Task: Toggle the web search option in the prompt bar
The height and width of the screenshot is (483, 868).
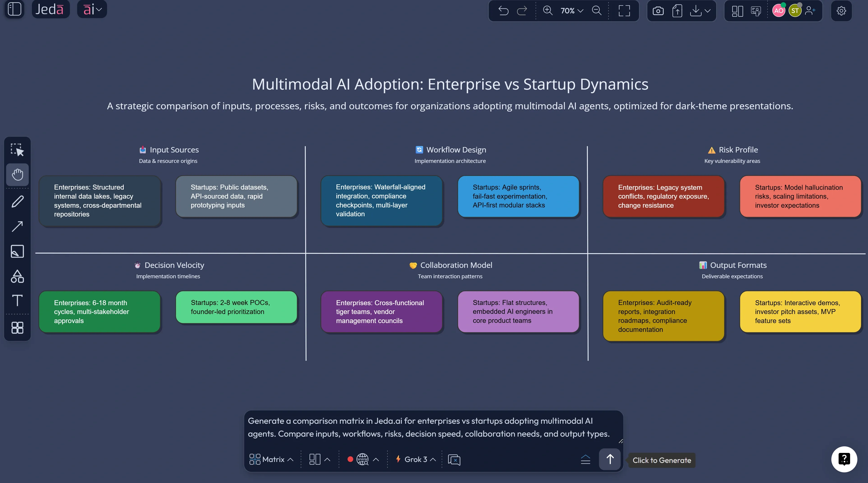Action: pos(362,459)
